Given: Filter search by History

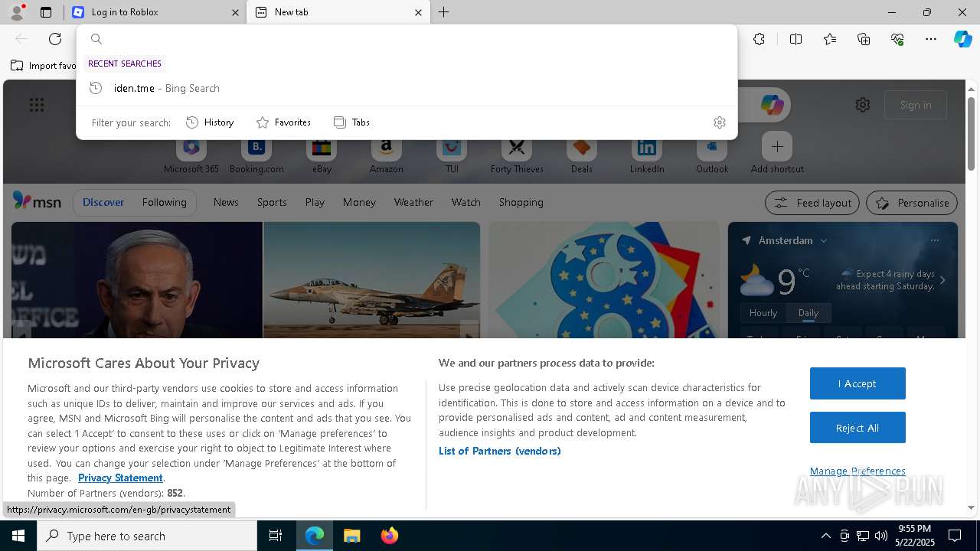Looking at the screenshot, I should [210, 122].
